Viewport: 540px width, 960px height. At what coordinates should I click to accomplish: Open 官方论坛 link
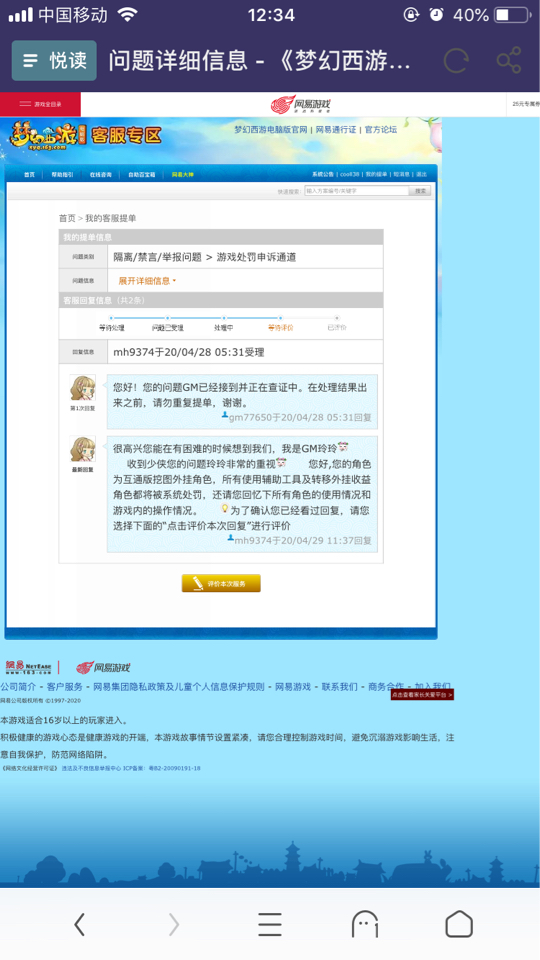[381, 130]
